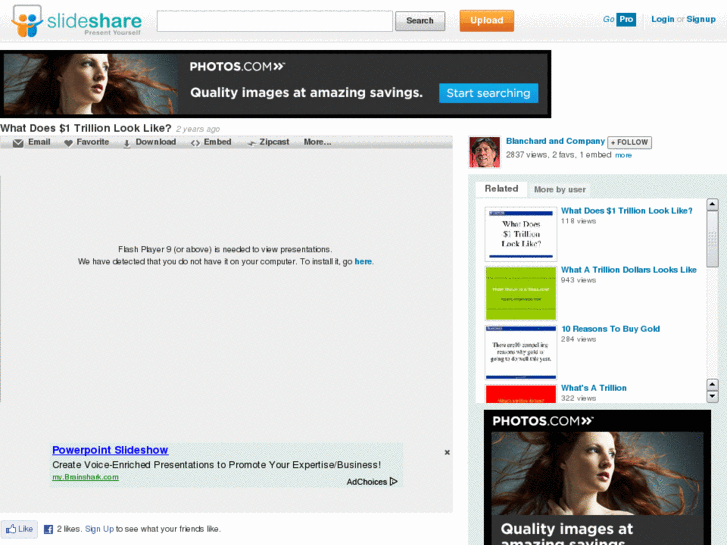Image resolution: width=727 pixels, height=545 pixels.
Task: Click the related list scrollbar thumb
Action: [x=712, y=239]
